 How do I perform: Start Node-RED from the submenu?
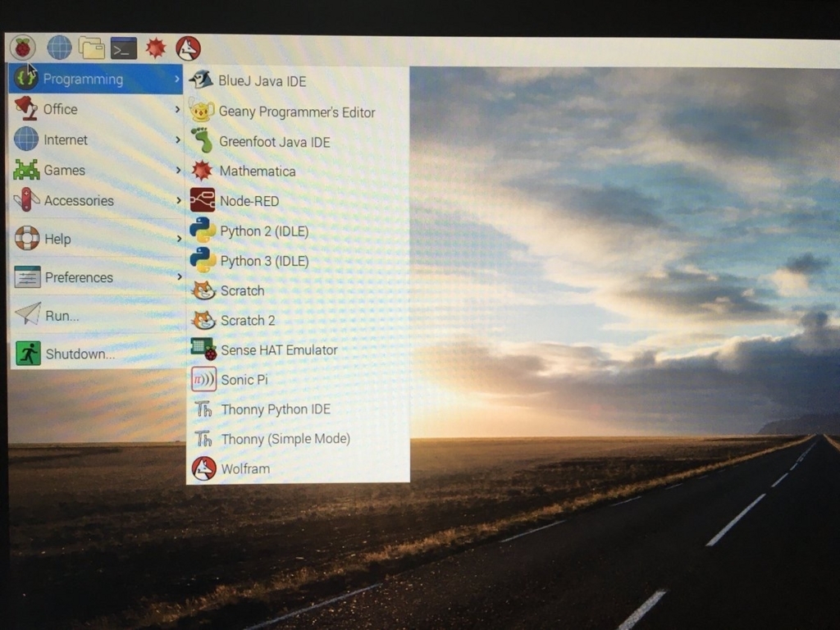coord(298,201)
